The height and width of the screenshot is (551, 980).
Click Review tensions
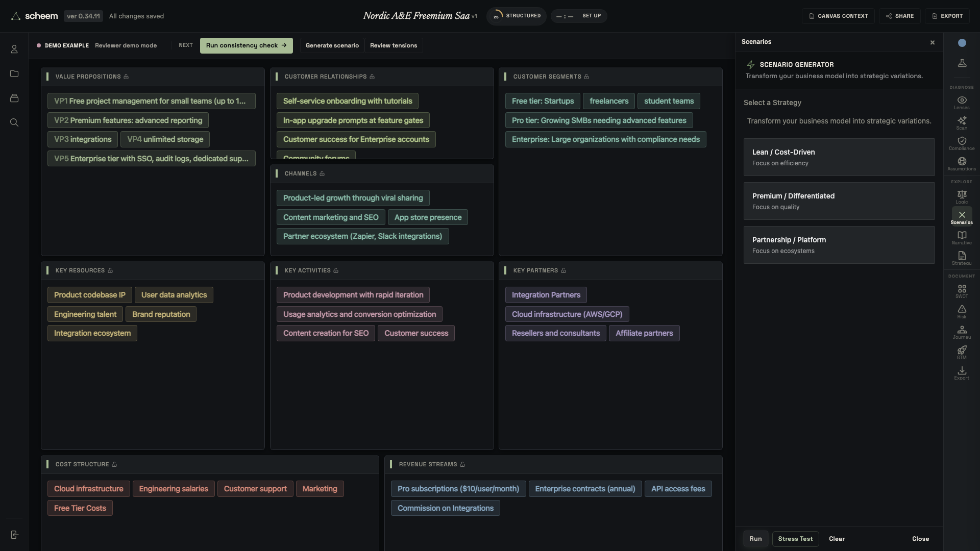pyautogui.click(x=394, y=45)
